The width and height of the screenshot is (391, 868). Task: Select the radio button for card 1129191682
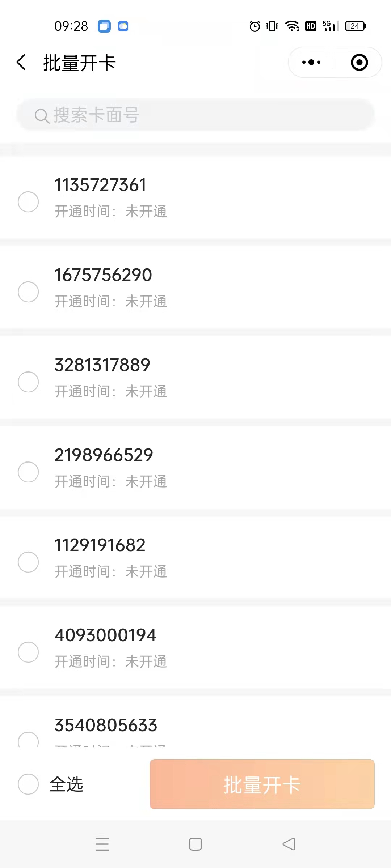point(28,562)
